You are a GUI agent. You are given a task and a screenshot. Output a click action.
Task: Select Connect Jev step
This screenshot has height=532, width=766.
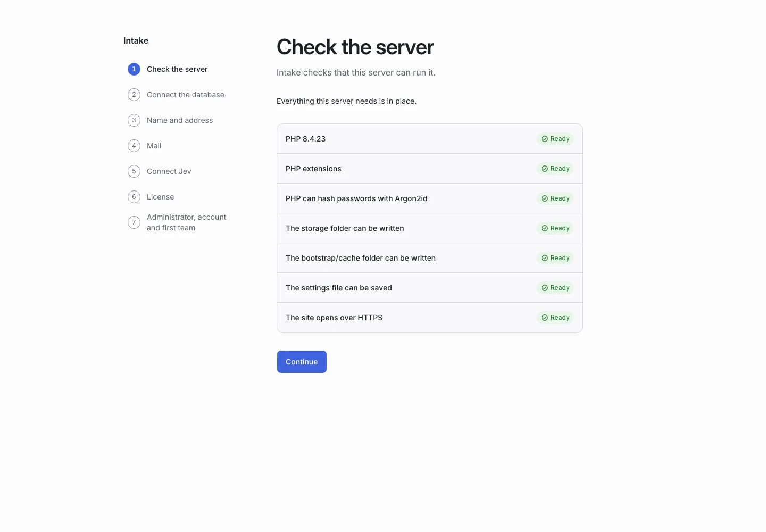pyautogui.click(x=169, y=171)
